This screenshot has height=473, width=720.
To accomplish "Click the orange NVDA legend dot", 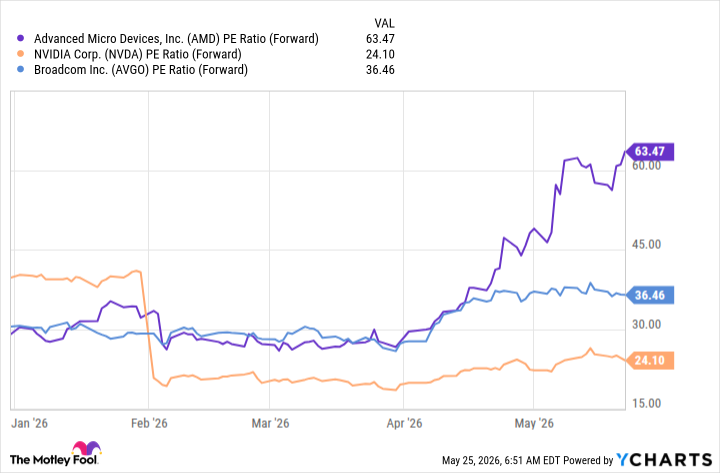I will [20, 54].
